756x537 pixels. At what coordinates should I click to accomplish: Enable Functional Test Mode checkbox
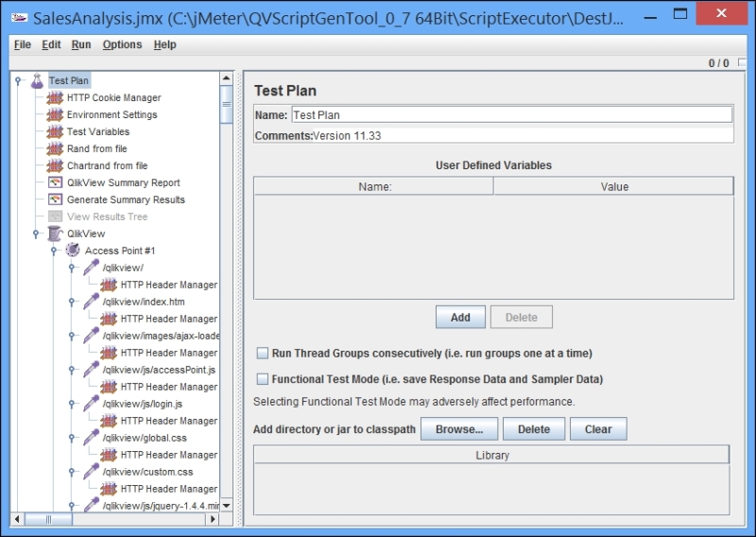[263, 379]
